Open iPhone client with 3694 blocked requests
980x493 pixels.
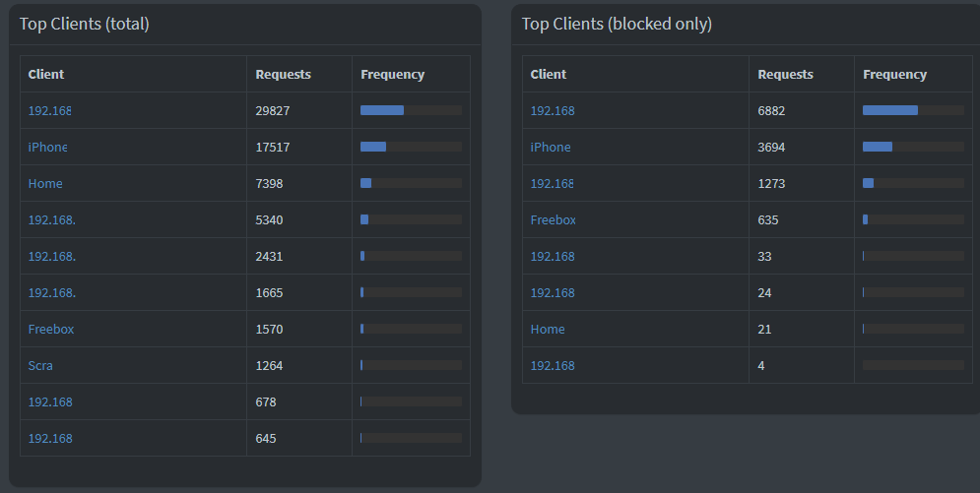(551, 147)
